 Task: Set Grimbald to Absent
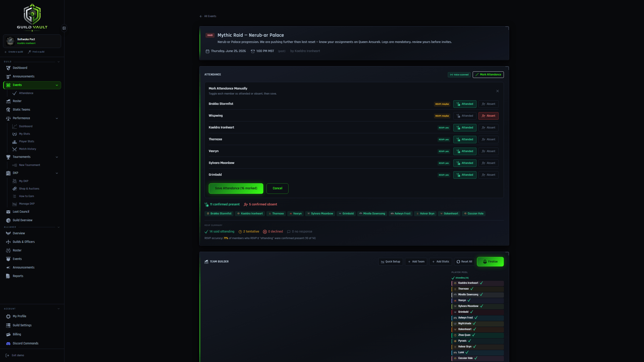pos(488,175)
